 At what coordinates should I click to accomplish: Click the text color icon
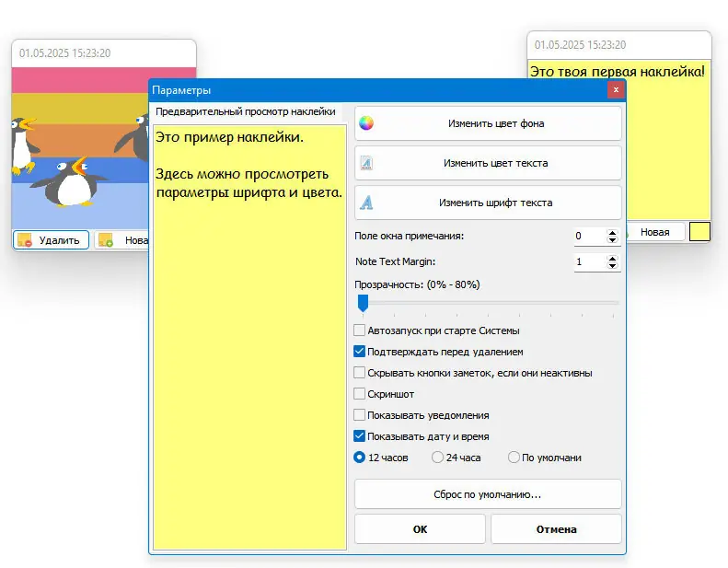(366, 163)
